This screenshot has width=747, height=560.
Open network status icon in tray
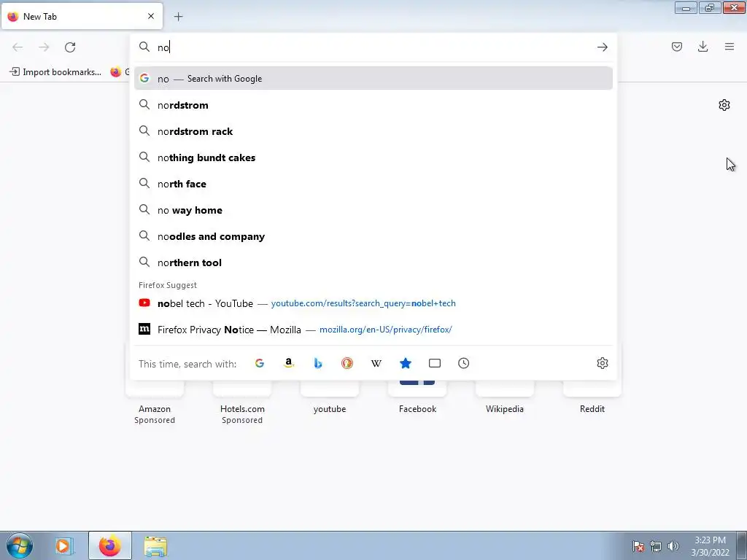point(656,546)
